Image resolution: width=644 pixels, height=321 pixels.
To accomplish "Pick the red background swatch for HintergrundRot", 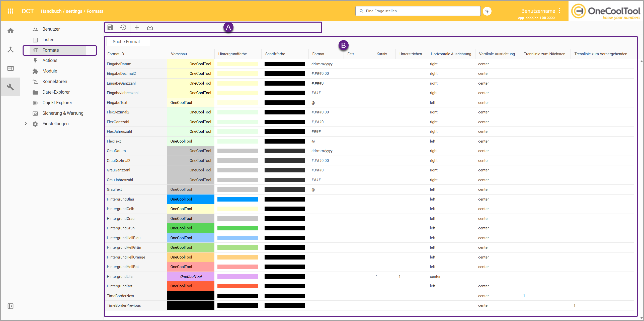I will (x=238, y=286).
